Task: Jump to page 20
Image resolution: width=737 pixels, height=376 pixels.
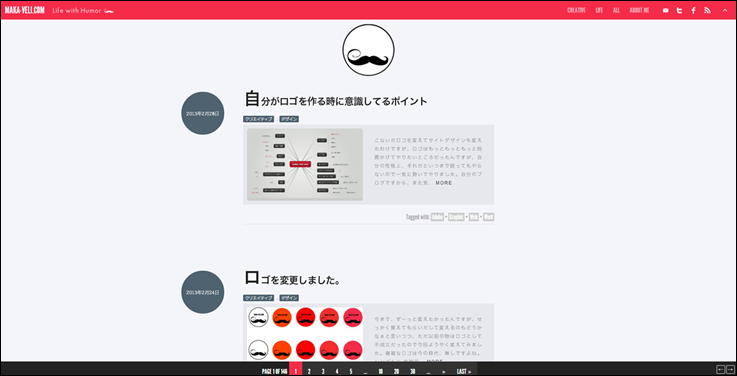Action: (x=396, y=371)
